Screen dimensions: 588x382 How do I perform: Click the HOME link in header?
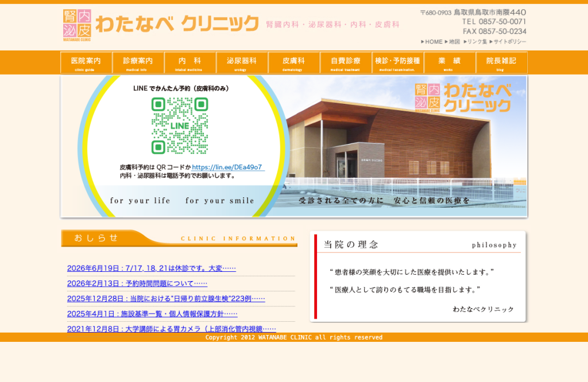(432, 41)
